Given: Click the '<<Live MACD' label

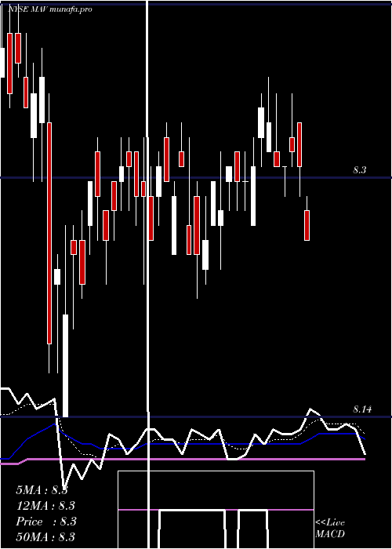Looking at the screenshot, I should coord(330,528).
